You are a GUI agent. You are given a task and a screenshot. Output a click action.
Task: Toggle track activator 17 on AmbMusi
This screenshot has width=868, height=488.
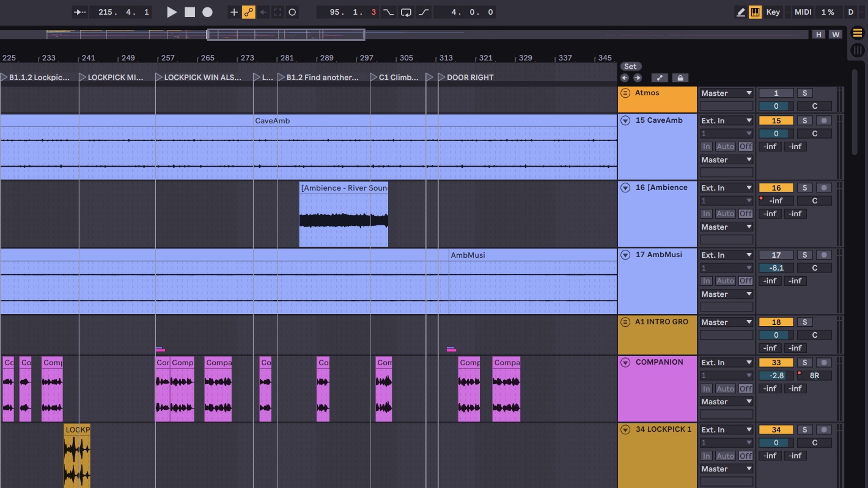(776, 255)
